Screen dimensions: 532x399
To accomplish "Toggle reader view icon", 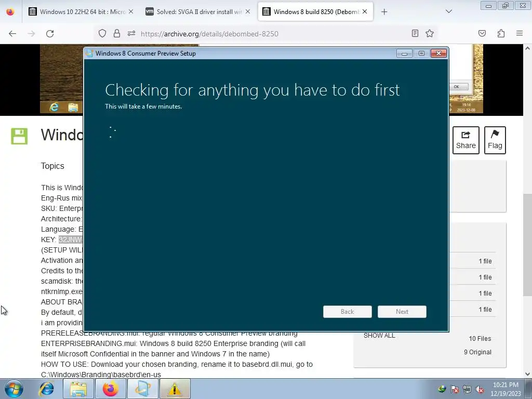I will (415, 33).
